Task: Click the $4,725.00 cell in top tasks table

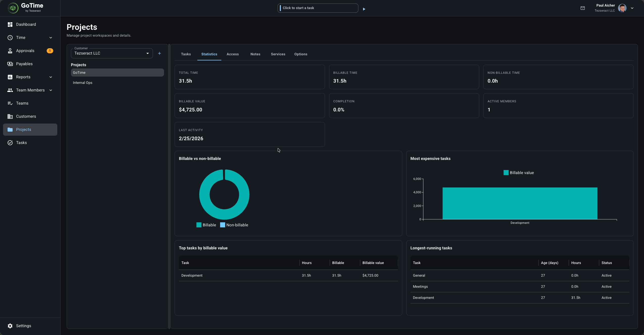Action: [x=370, y=275]
